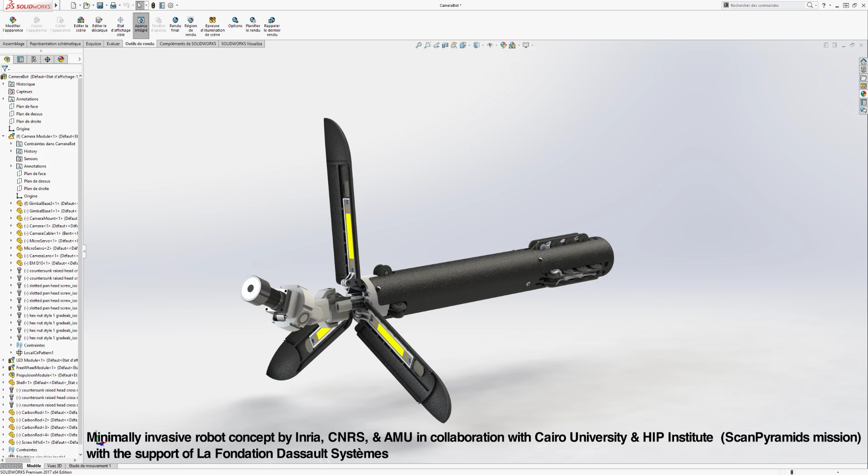Click the render Options button
Viewport: 868px width, 475px height.
(x=235, y=22)
